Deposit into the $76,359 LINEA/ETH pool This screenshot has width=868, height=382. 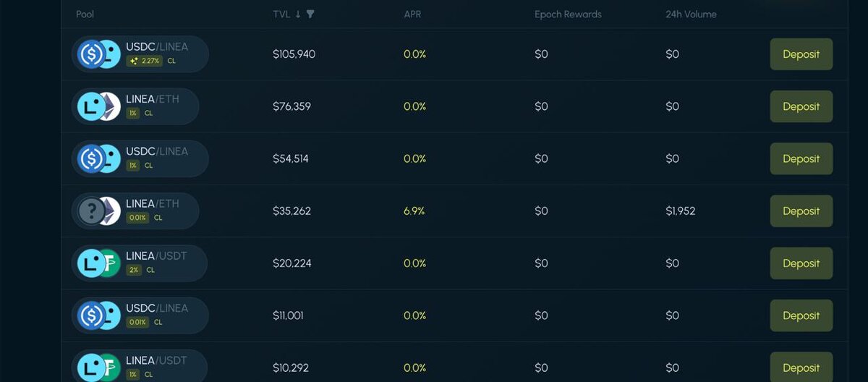[801, 106]
